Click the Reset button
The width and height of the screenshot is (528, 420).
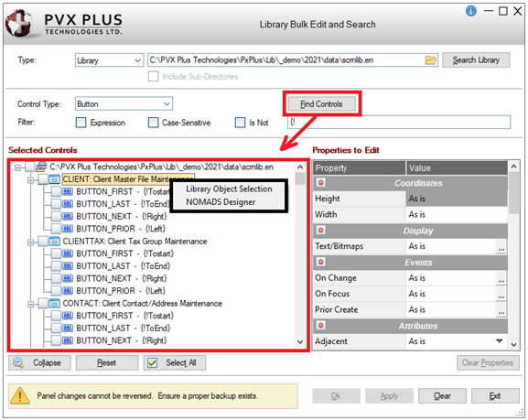[x=107, y=362]
